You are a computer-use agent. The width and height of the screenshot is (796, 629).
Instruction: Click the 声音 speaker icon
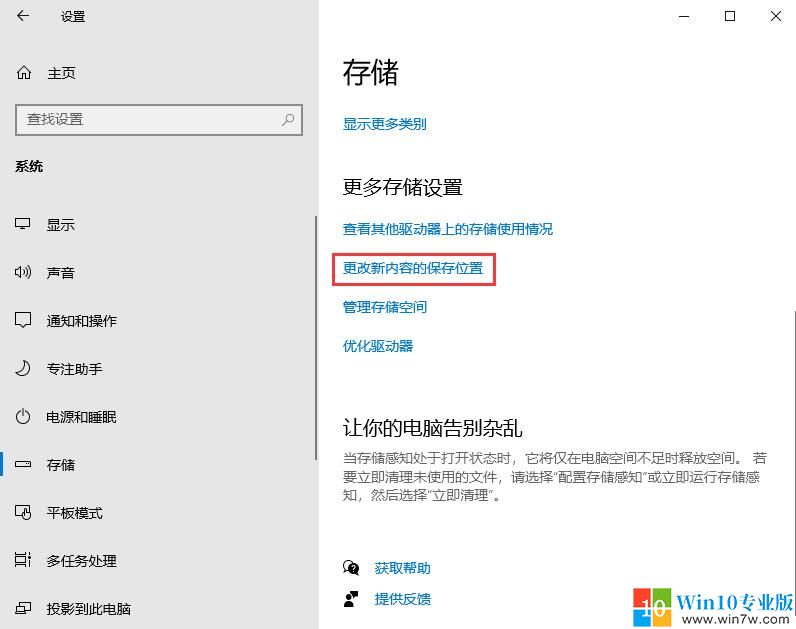(x=23, y=272)
